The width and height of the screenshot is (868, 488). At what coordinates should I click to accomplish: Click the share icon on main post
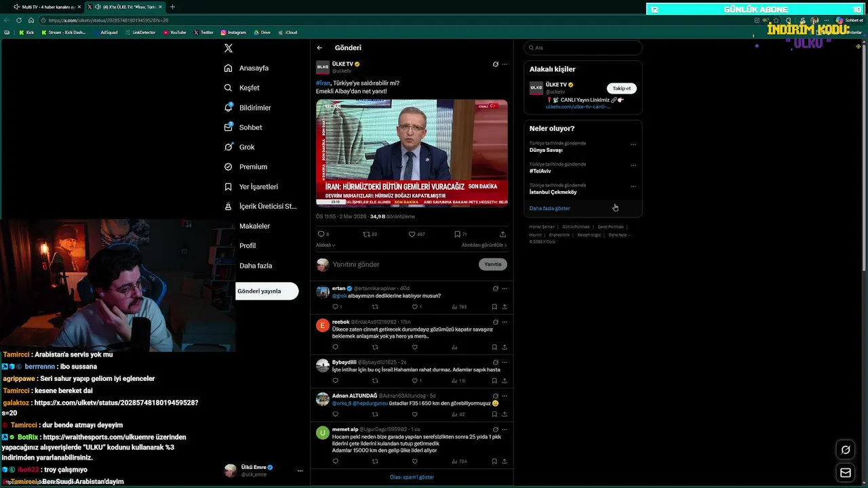coord(502,234)
